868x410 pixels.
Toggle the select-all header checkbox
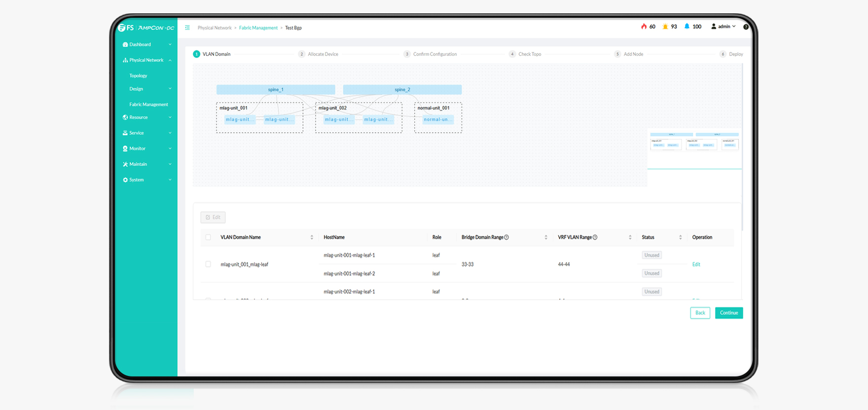(208, 237)
